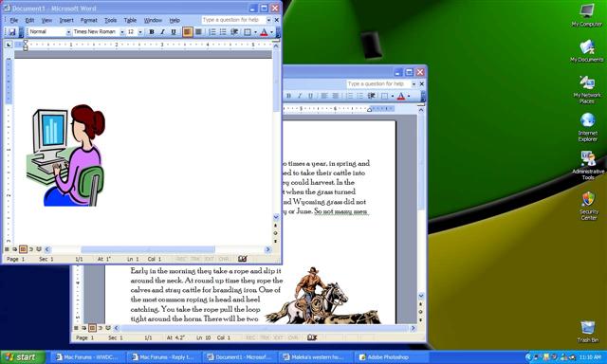Toggle Bold in the western document window
The width and height of the screenshot is (607, 364).
tap(288, 96)
